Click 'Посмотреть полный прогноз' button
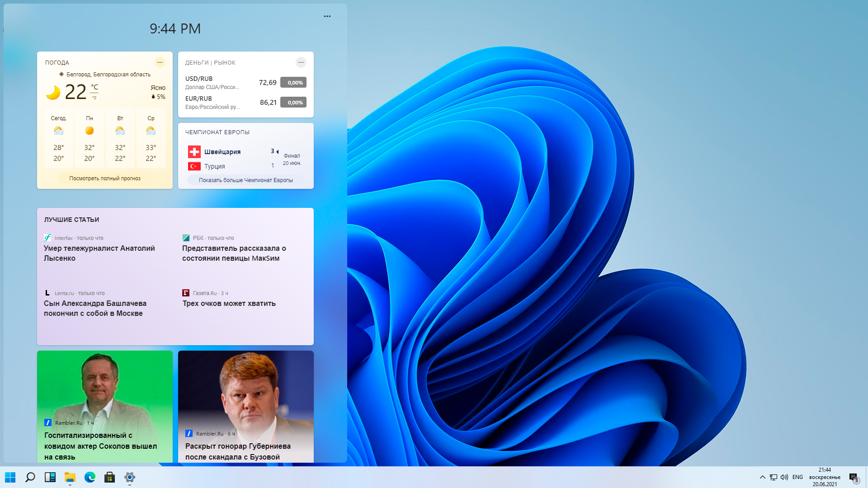 [105, 178]
